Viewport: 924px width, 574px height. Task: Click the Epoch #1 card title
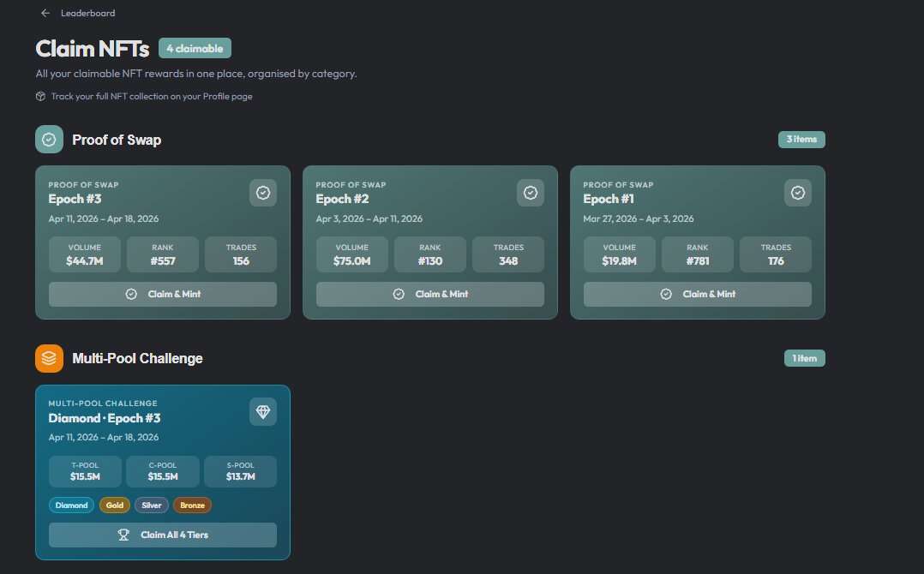pos(609,199)
